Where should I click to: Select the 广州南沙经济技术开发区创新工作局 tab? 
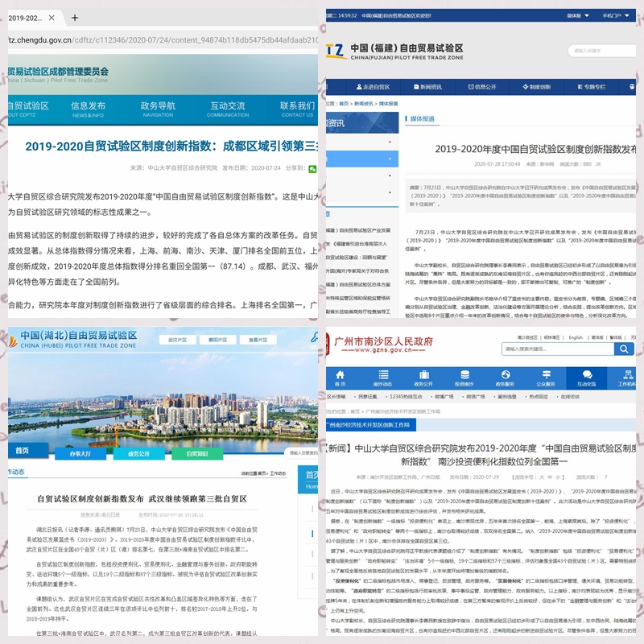[371, 425]
